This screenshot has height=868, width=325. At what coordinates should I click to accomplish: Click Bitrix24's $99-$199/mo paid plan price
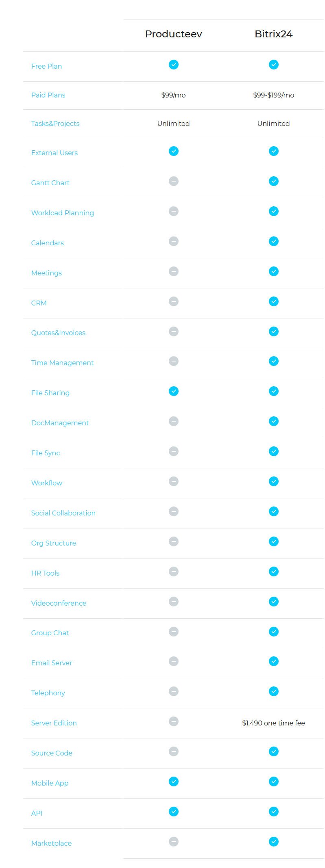[274, 95]
